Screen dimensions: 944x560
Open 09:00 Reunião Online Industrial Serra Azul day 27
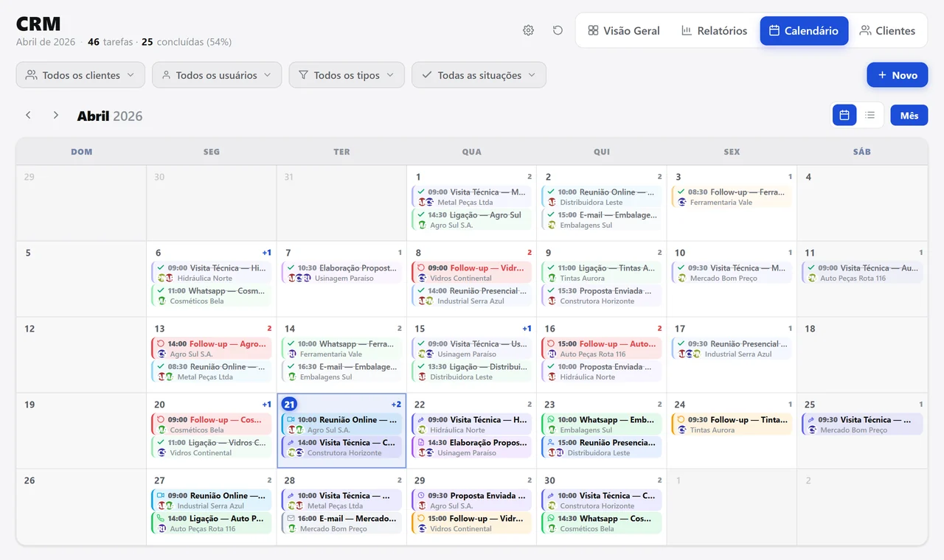212,500
